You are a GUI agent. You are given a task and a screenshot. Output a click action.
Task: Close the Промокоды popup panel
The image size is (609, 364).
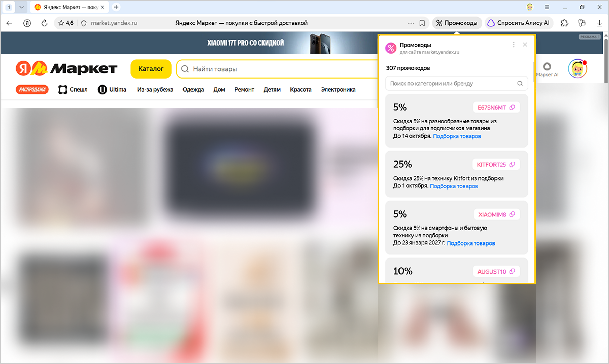(x=525, y=45)
